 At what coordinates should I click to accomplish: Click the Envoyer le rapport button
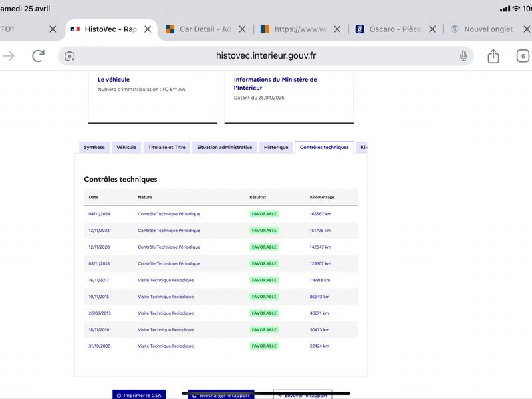pos(303,395)
